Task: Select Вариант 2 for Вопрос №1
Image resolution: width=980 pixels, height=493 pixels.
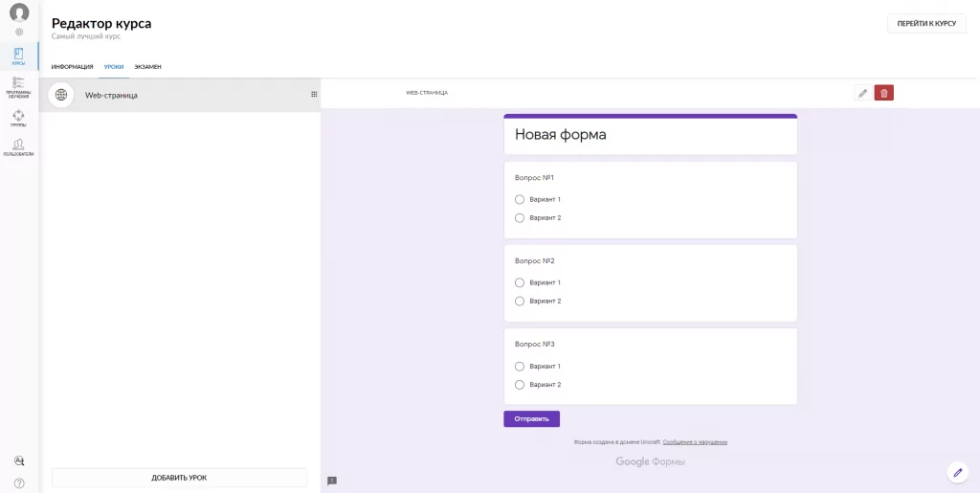Action: [x=520, y=218]
